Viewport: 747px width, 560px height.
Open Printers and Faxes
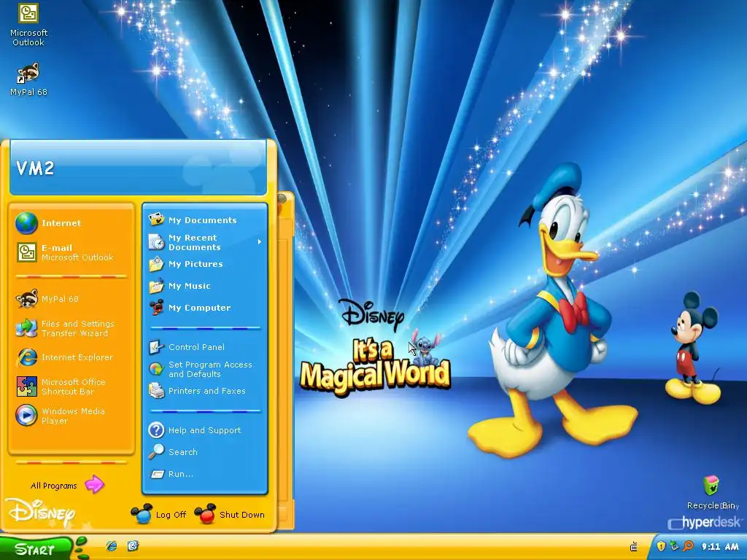coord(205,391)
